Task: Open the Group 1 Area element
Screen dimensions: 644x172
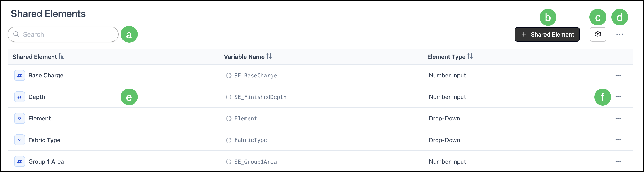Action: click(46, 162)
